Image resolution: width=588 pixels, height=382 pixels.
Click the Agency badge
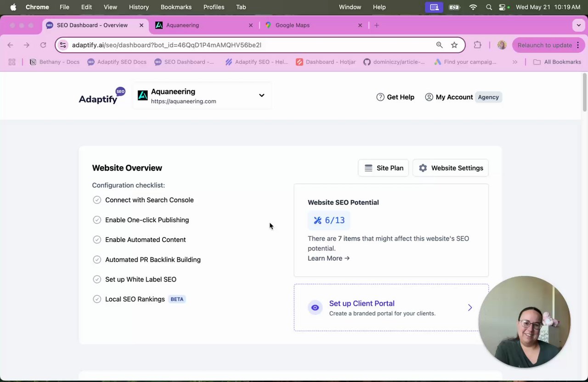(x=488, y=97)
